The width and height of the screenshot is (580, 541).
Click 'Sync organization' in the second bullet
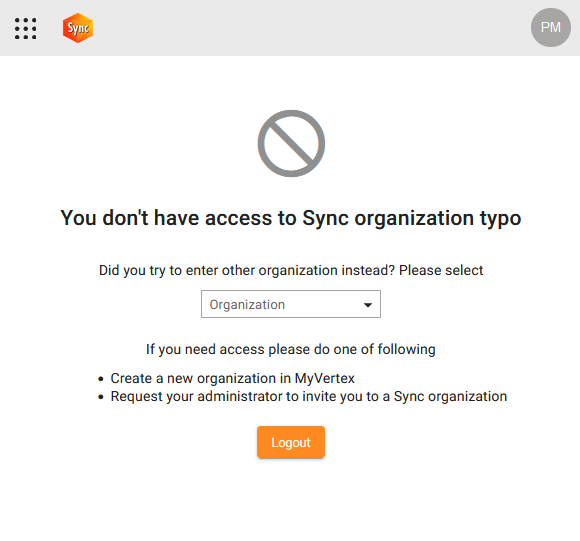pos(450,396)
